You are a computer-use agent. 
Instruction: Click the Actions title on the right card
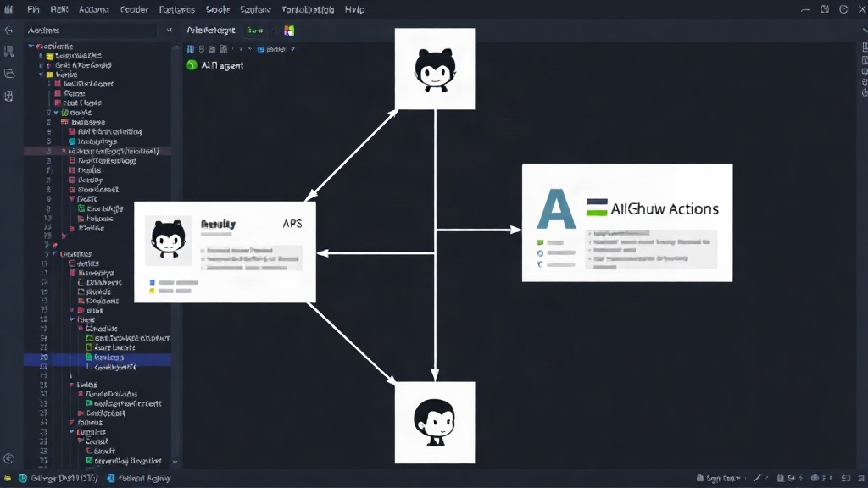pos(665,208)
